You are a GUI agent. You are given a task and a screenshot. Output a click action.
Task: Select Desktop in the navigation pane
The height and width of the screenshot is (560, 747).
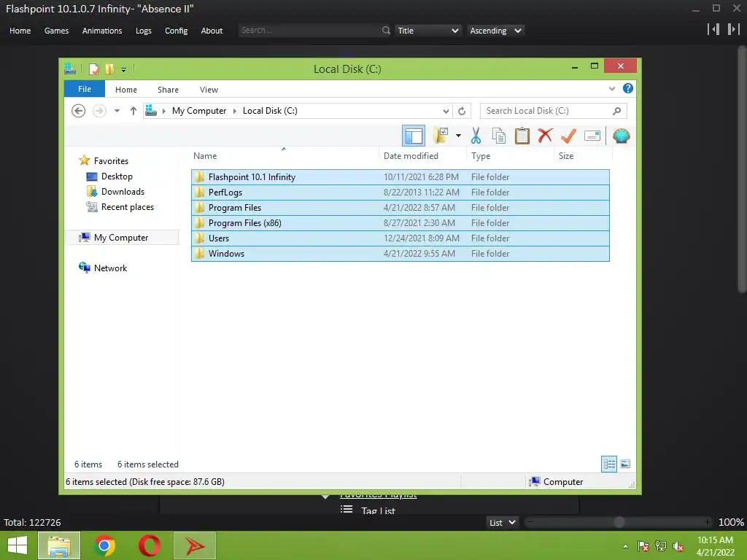coord(117,176)
